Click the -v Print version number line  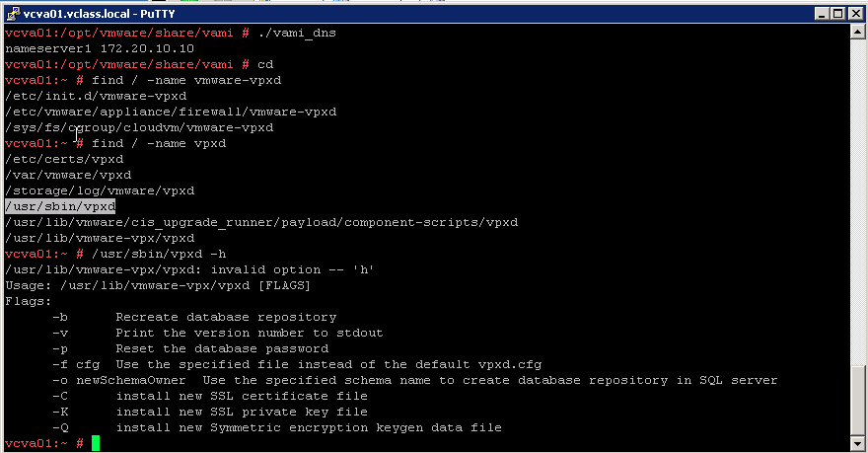(x=218, y=333)
